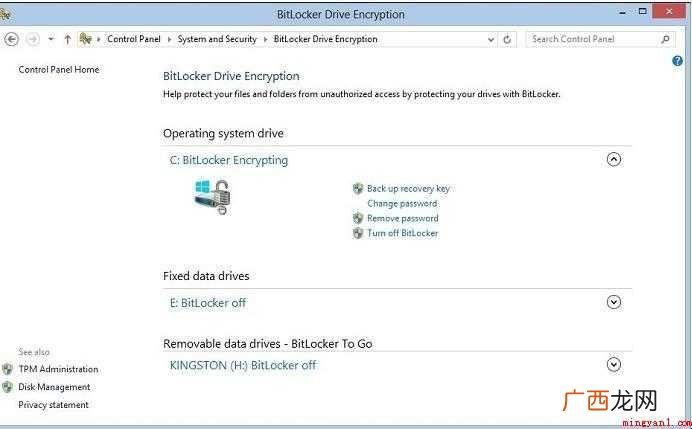Click the C: drive padlock icon
692x429 pixels.
click(x=213, y=196)
